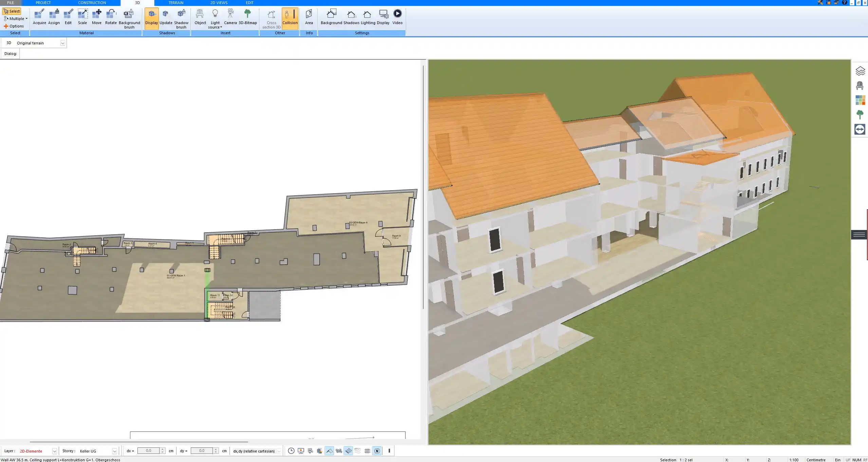This screenshot has height=462, width=868.
Task: Open the furniture object catalog
Action: [x=860, y=85]
